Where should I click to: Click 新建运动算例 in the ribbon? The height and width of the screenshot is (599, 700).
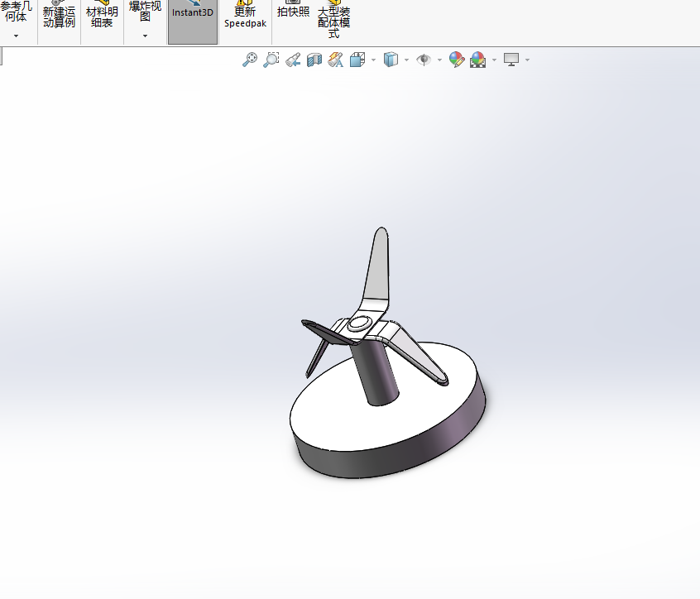[x=59, y=17]
